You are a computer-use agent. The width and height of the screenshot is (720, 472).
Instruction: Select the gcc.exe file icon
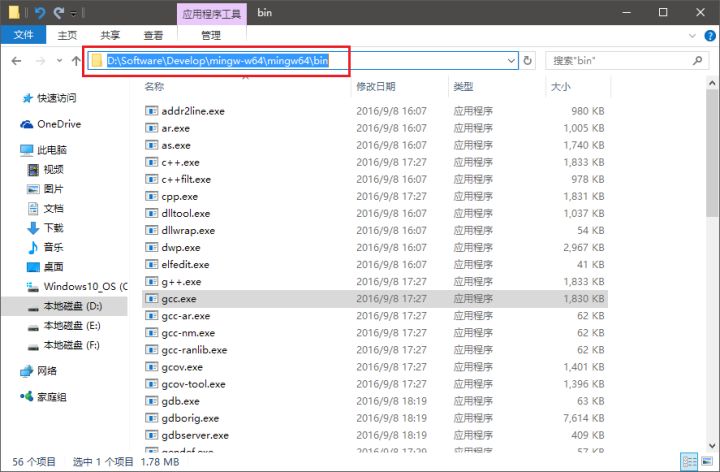click(152, 298)
